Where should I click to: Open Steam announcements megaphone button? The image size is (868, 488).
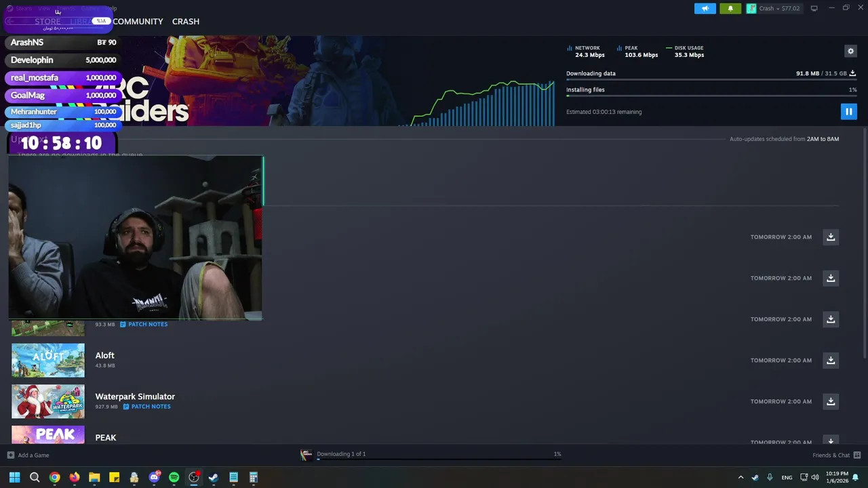pos(705,9)
